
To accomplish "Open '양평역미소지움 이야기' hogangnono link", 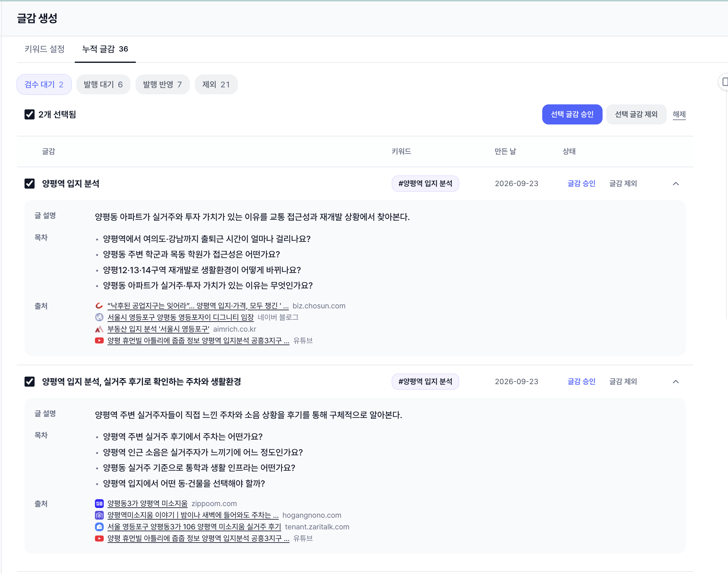I will pos(193,515).
